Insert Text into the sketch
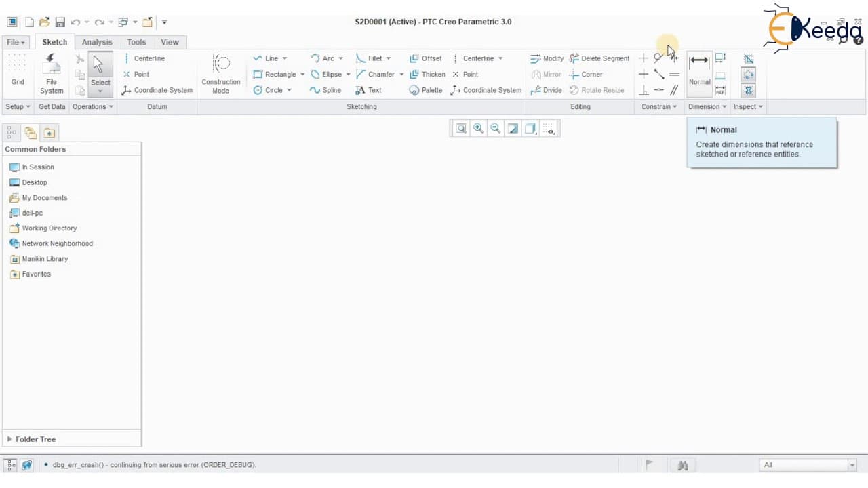 click(x=369, y=90)
